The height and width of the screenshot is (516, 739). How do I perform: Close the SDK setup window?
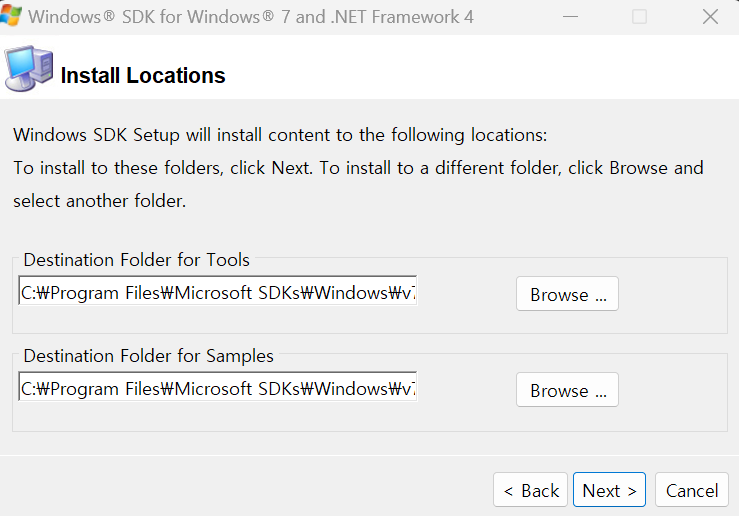click(710, 17)
